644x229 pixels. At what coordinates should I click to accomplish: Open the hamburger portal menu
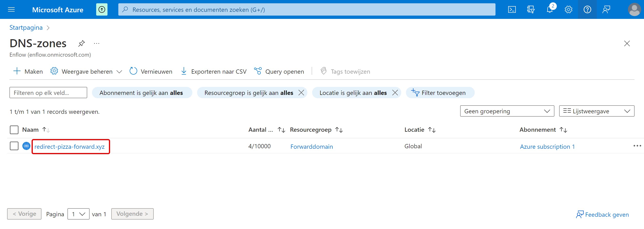coord(12,9)
